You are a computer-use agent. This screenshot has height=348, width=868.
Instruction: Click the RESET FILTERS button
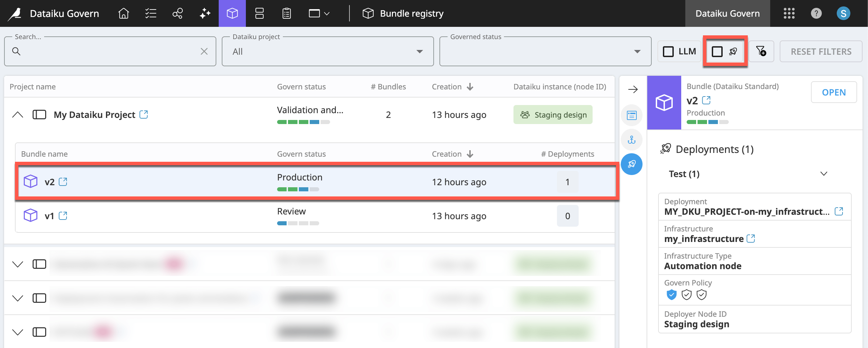click(x=821, y=51)
